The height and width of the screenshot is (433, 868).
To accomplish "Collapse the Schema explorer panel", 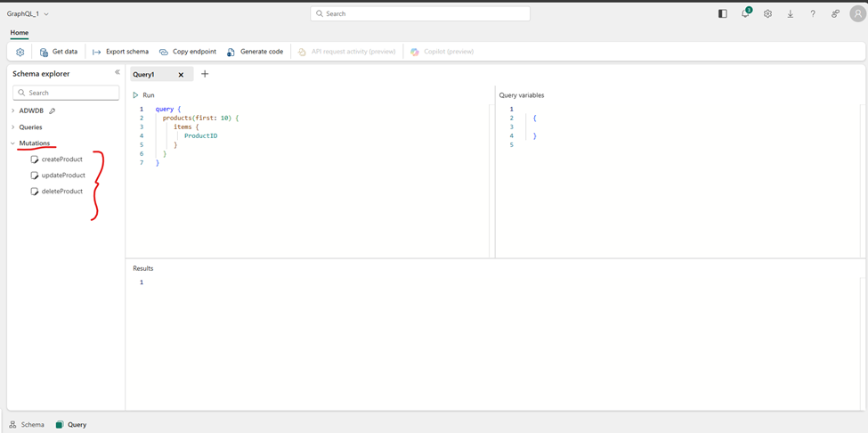I will coord(117,73).
